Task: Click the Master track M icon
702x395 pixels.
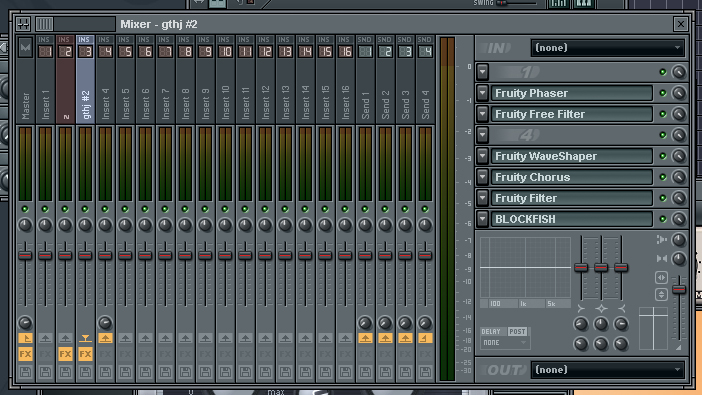Action: click(x=25, y=47)
